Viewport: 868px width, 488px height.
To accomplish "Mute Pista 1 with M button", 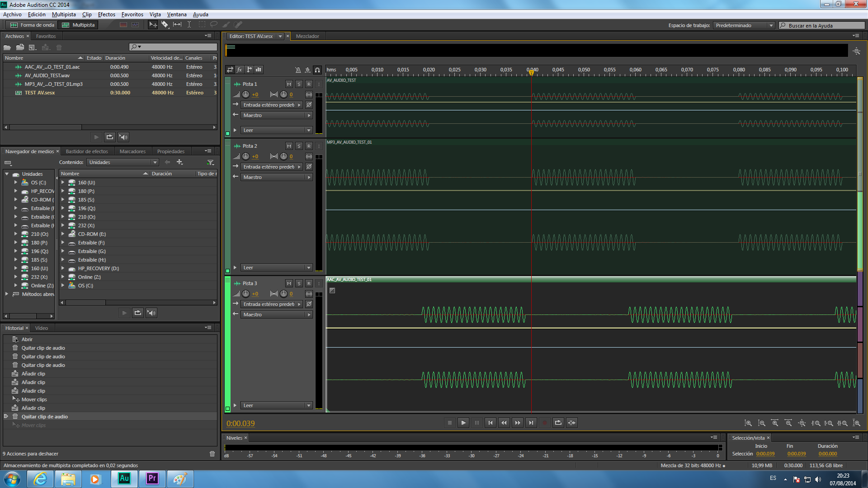I will point(289,84).
